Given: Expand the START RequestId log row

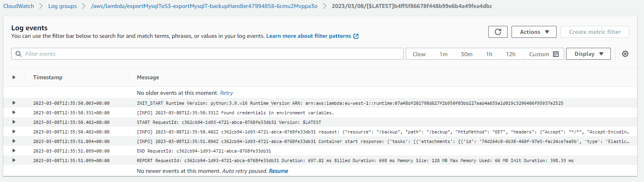Looking at the screenshot, I should (14, 122).
